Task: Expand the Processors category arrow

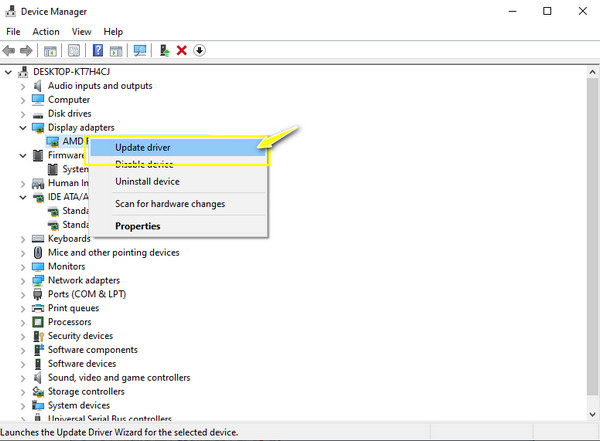Action: tap(23, 323)
